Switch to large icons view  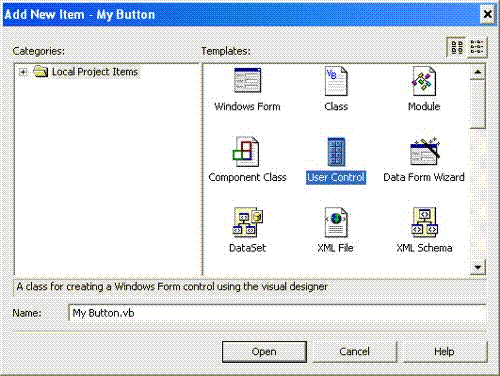(457, 47)
